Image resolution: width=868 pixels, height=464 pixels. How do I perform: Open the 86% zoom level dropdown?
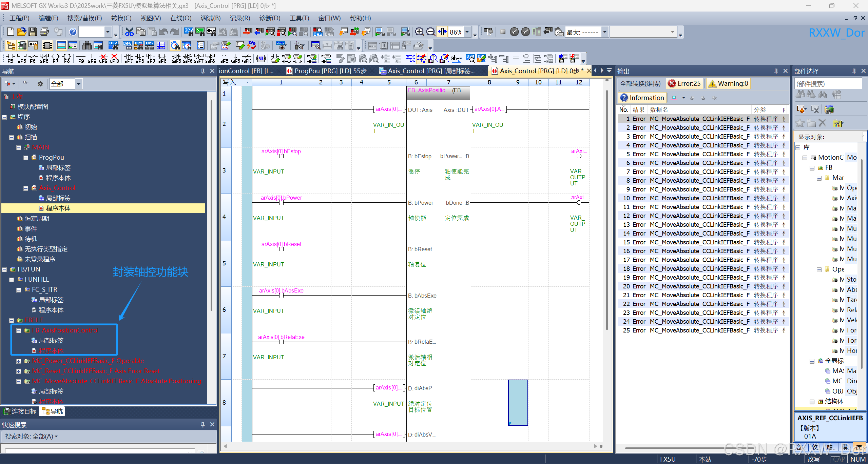[x=467, y=32]
